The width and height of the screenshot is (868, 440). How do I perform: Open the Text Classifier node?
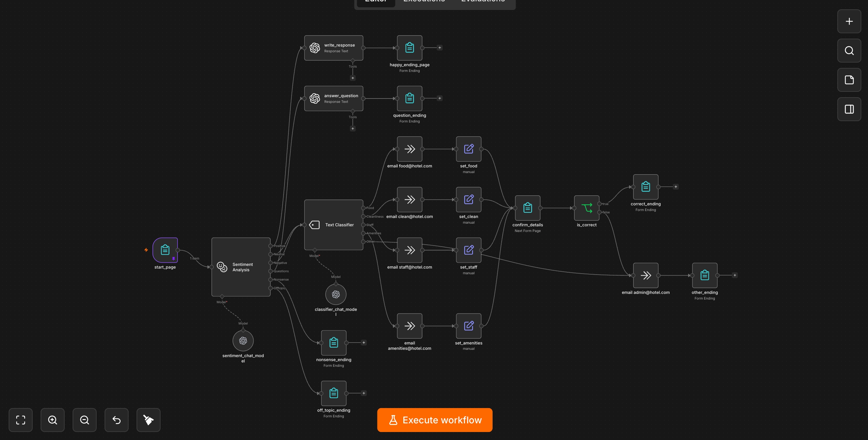point(334,225)
